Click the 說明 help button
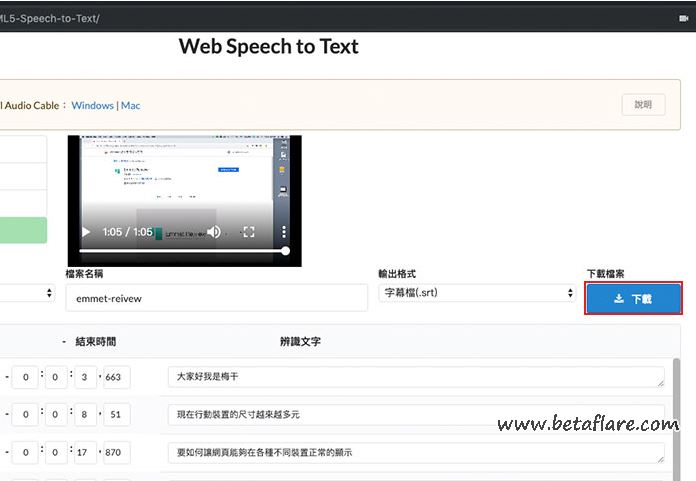The image size is (696, 481). 643,104
